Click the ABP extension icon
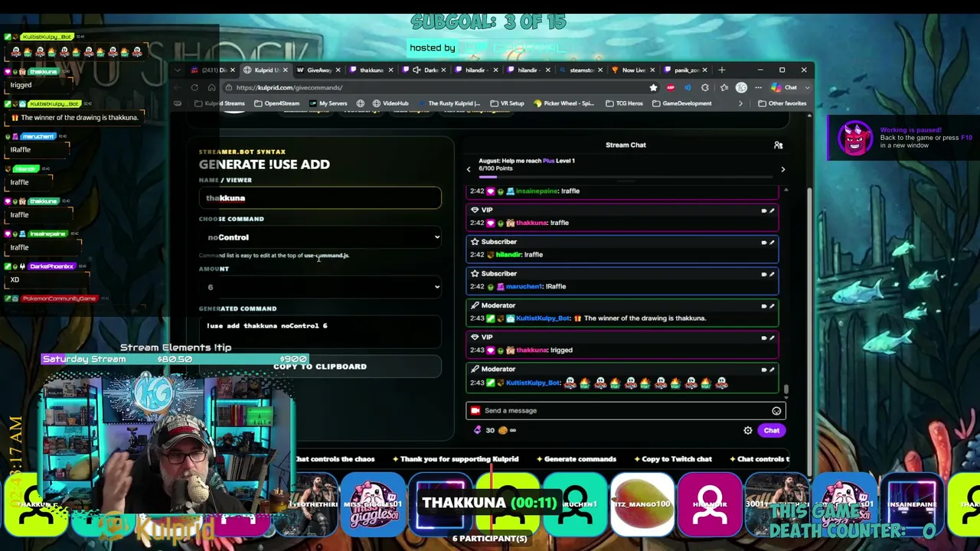The width and height of the screenshot is (980, 551). pyautogui.click(x=671, y=87)
